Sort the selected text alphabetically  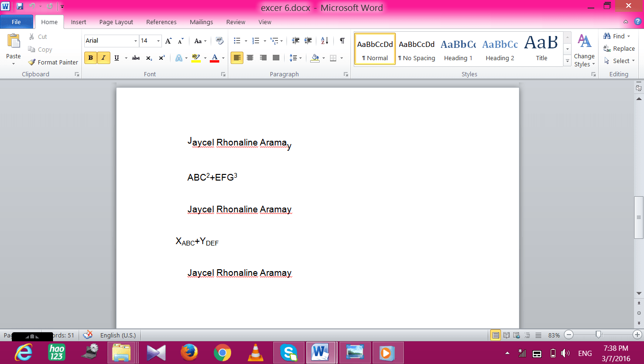[x=324, y=41]
